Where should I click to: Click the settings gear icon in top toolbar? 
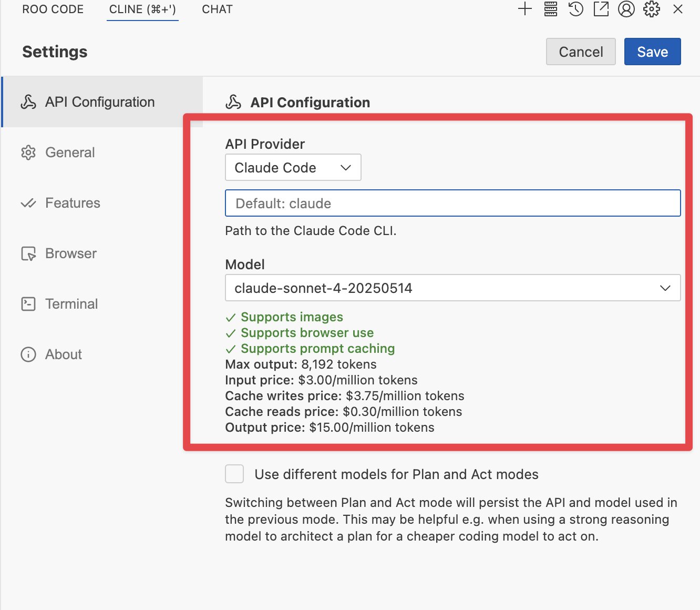pos(652,9)
